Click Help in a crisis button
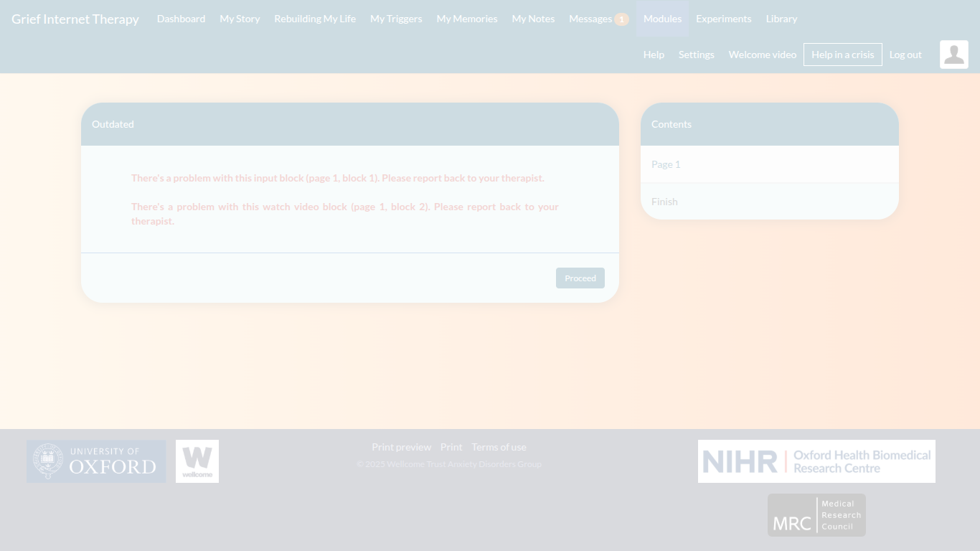This screenshot has height=551, width=980. pos(842,55)
